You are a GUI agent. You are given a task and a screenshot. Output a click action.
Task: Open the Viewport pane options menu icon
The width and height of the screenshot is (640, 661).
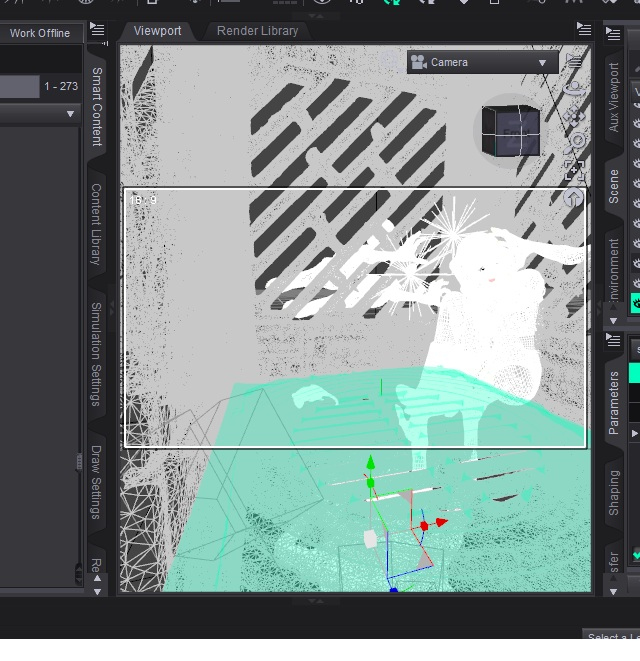click(584, 30)
